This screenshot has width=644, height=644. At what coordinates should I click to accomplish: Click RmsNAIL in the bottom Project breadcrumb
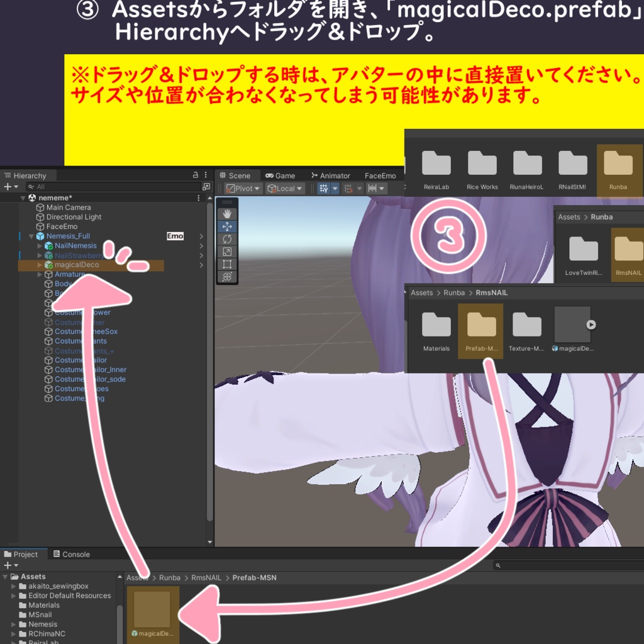(x=206, y=577)
